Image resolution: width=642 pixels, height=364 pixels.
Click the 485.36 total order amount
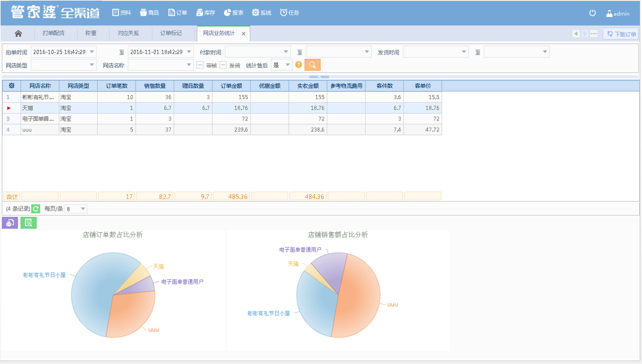coord(231,197)
